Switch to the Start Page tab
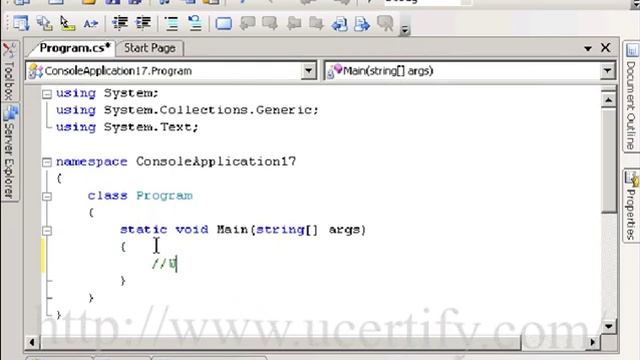Screen dimensions: 640x360 click(150, 48)
